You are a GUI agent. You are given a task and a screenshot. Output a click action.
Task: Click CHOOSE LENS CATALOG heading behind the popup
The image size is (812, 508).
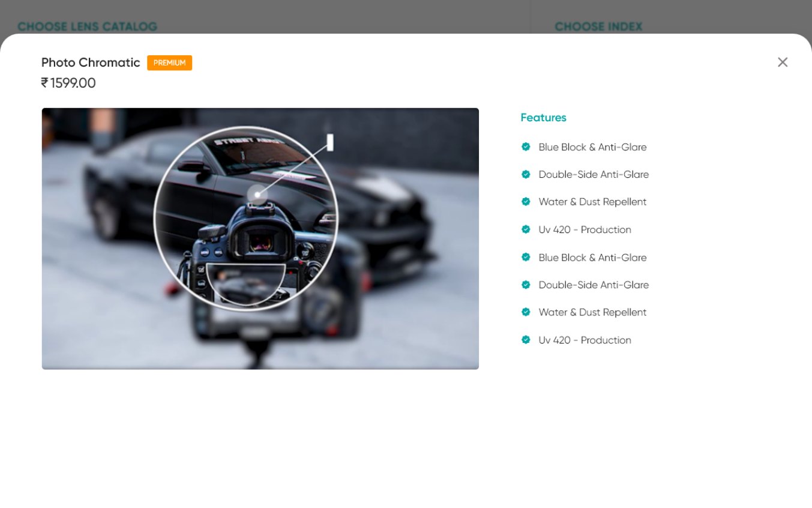point(87,26)
